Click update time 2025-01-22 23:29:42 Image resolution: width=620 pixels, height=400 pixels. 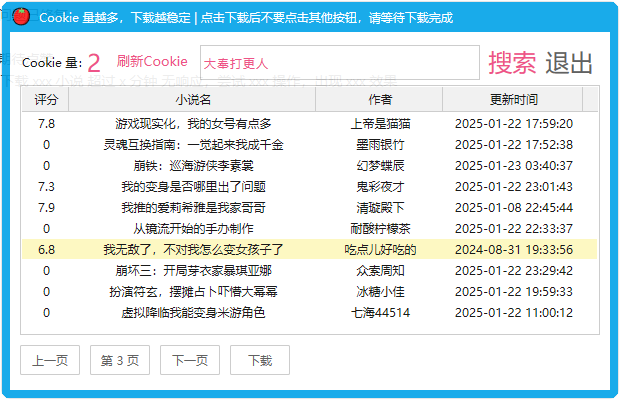(x=514, y=270)
